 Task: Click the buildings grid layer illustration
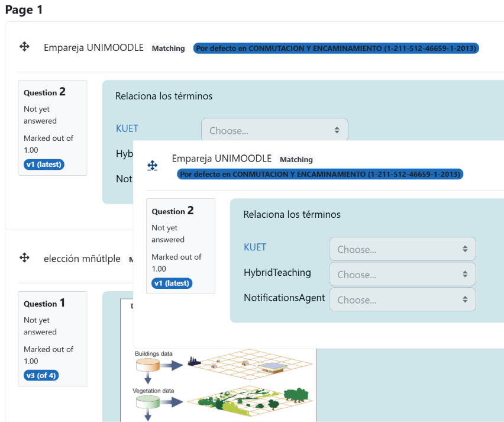[250, 365]
